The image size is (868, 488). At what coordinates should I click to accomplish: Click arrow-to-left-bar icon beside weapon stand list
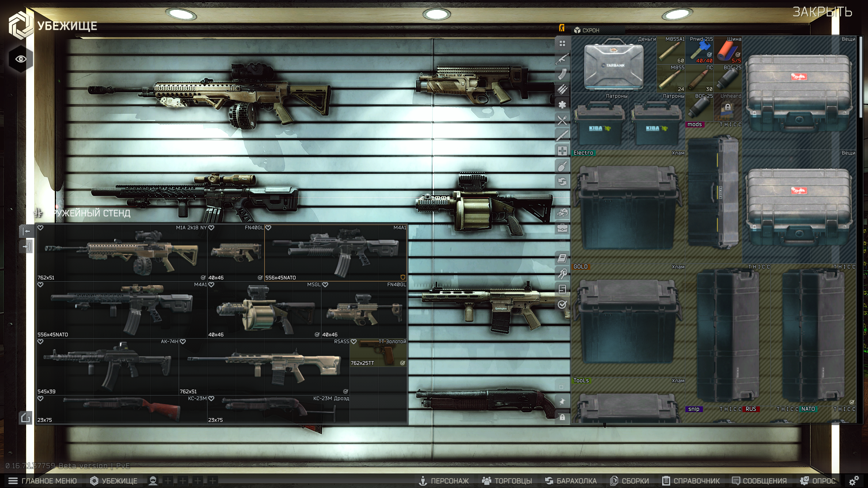point(26,231)
